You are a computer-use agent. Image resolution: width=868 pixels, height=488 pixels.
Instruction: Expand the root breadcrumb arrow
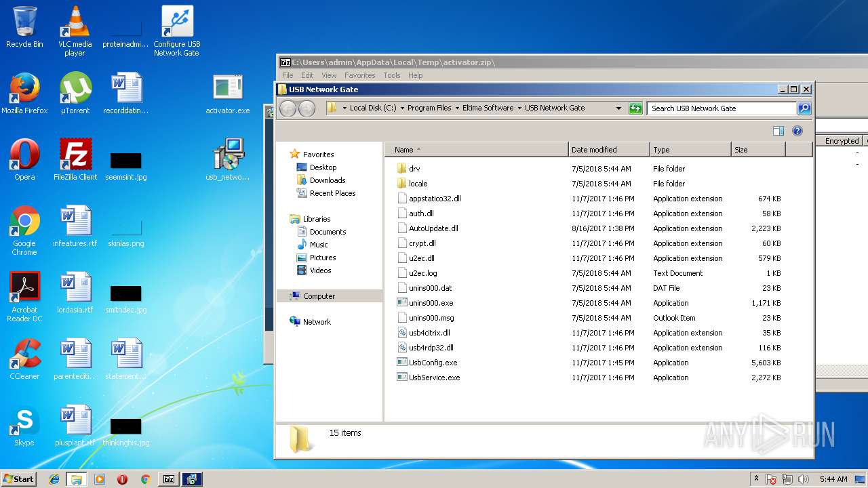(344, 108)
